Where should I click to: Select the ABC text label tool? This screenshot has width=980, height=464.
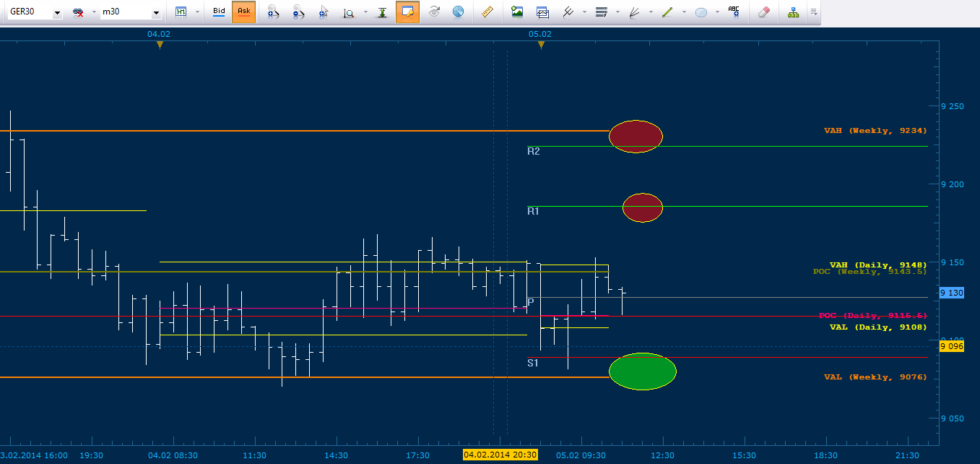[734, 12]
